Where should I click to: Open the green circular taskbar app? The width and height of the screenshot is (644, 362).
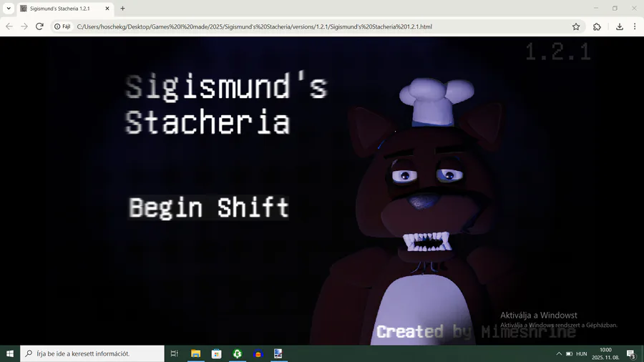(237, 353)
